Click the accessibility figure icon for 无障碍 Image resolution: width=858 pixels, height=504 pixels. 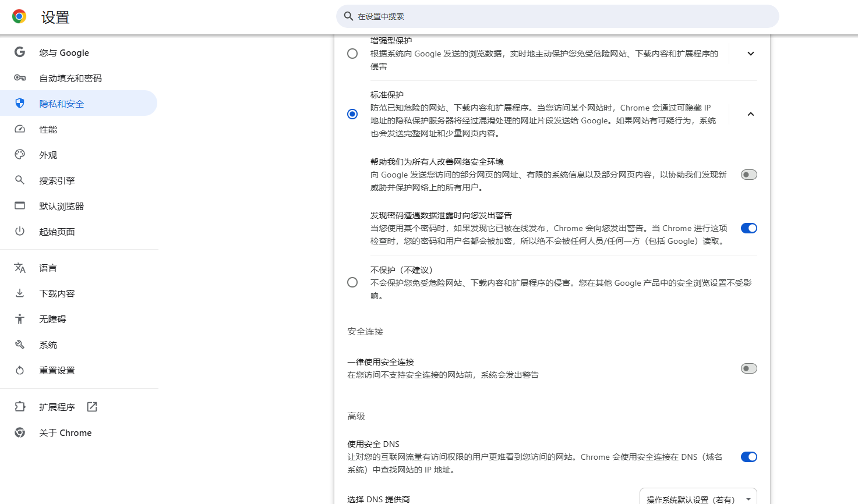pos(20,319)
